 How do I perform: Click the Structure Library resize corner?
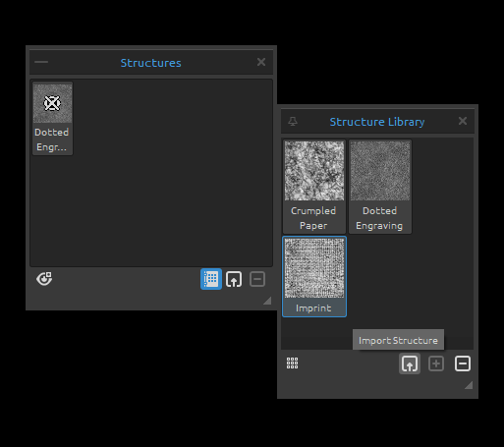point(469,385)
